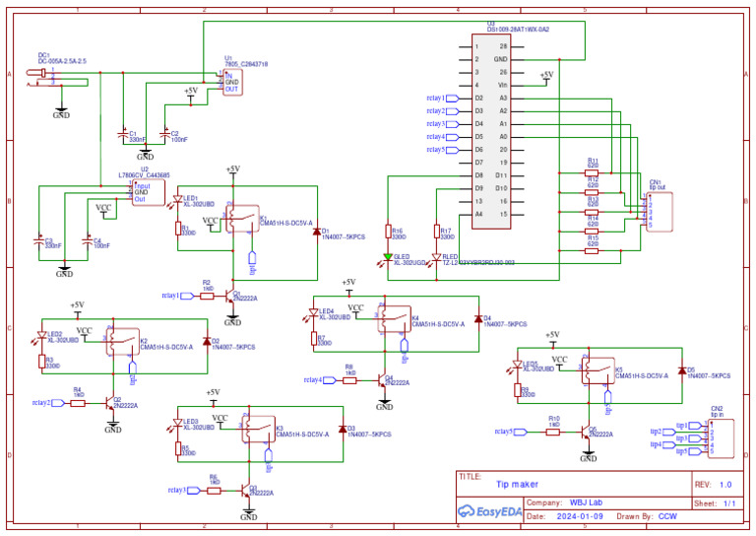The image size is (756, 536).
Task: Pick relay K5 symbol
Action: pyautogui.click(x=598, y=371)
